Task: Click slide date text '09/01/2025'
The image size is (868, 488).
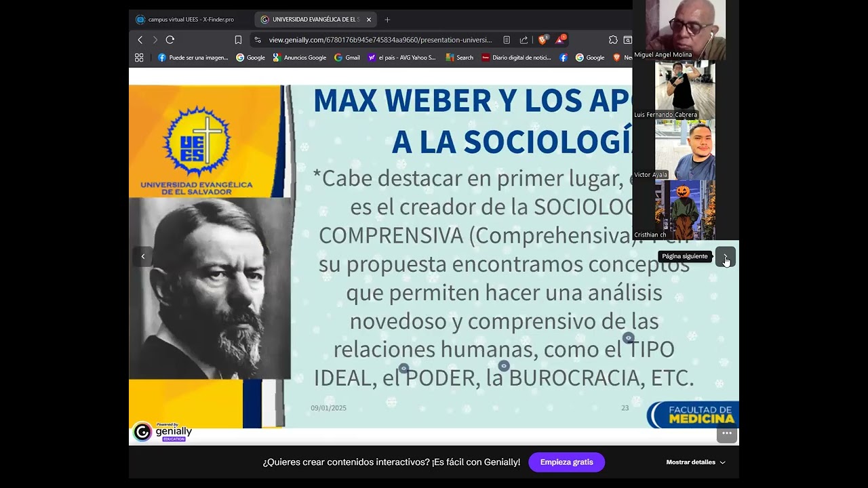Action: click(x=329, y=408)
